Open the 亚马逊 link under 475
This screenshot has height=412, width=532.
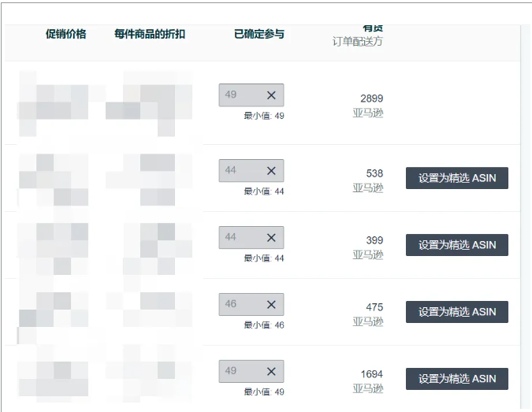click(368, 321)
